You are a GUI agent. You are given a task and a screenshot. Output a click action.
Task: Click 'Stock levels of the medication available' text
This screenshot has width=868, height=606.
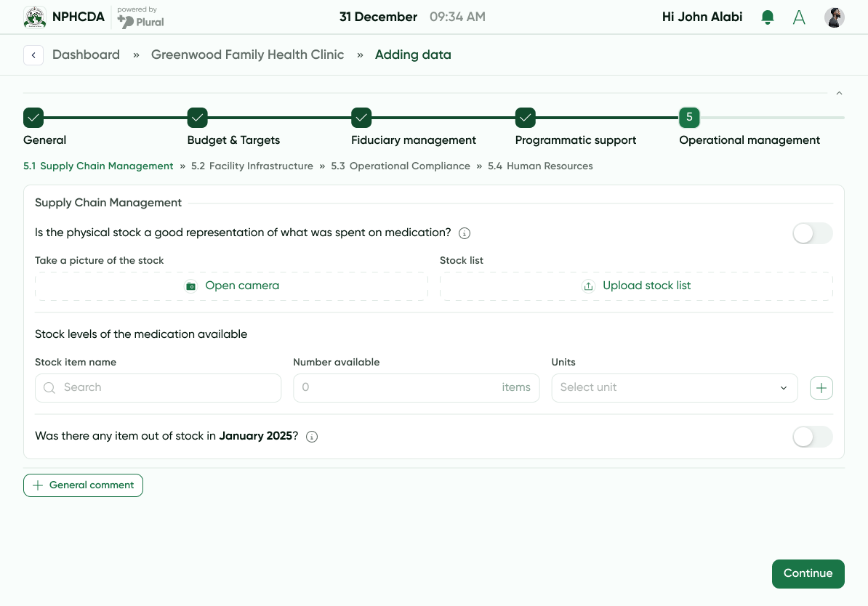pyautogui.click(x=141, y=334)
